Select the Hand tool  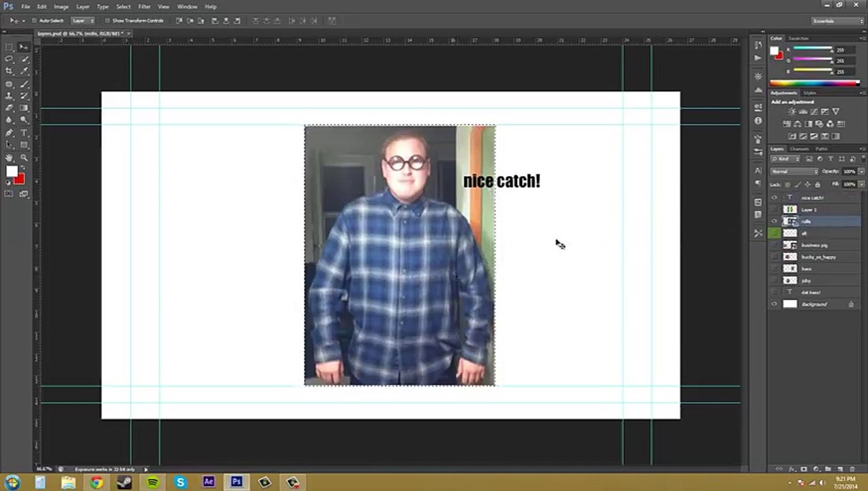click(x=10, y=158)
